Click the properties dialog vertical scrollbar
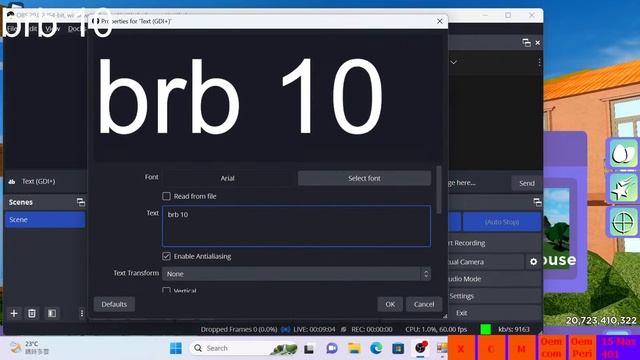 tap(439, 190)
